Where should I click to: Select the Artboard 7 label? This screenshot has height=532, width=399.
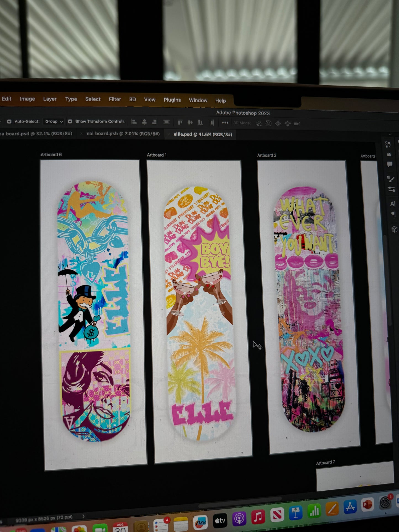pos(326,462)
